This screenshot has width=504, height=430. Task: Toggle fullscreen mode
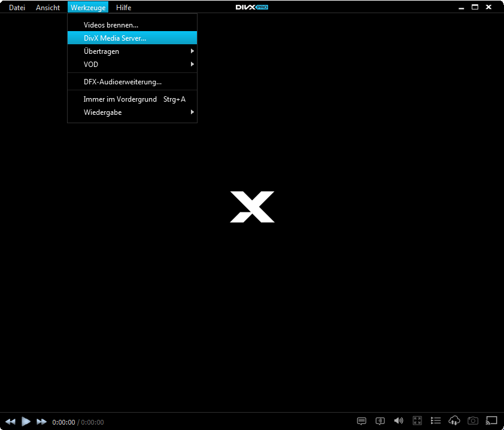click(x=417, y=420)
